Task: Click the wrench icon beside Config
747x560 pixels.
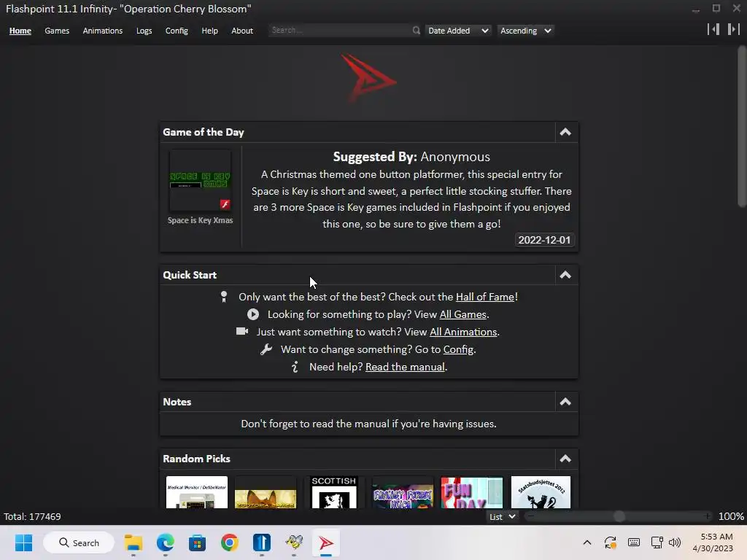Action: [x=266, y=349]
